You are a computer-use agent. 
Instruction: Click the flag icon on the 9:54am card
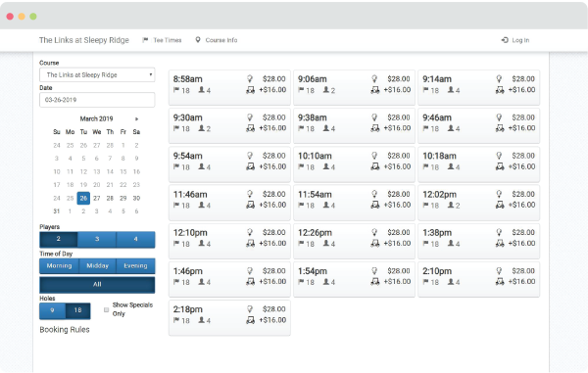176,166
